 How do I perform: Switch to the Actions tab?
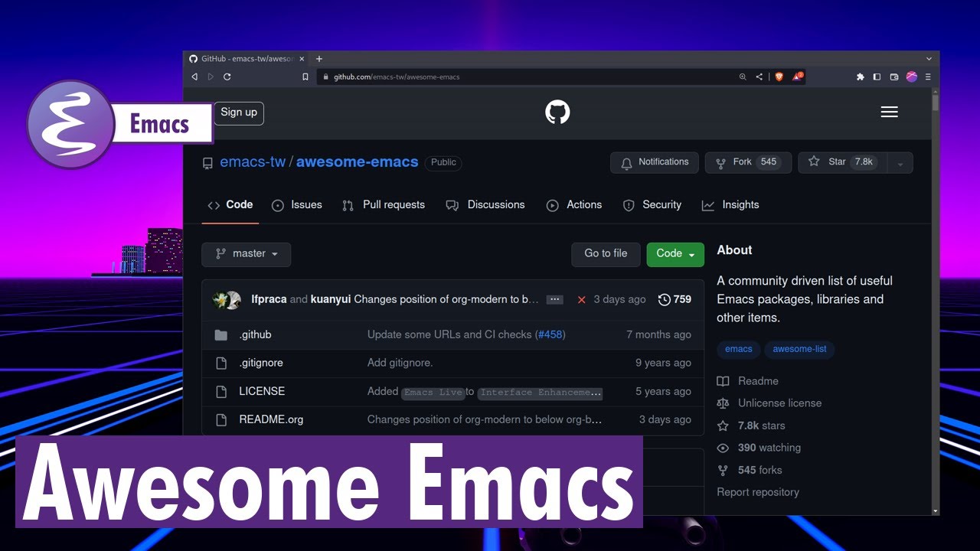574,205
